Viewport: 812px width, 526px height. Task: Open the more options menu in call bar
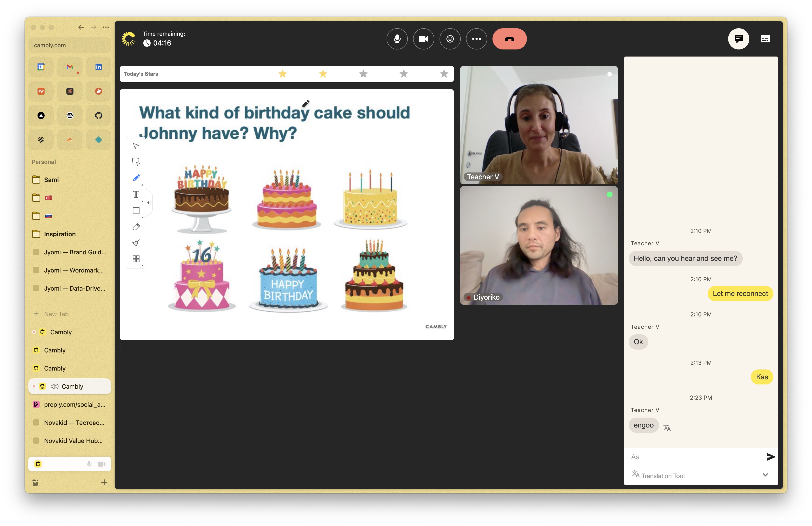tap(476, 39)
